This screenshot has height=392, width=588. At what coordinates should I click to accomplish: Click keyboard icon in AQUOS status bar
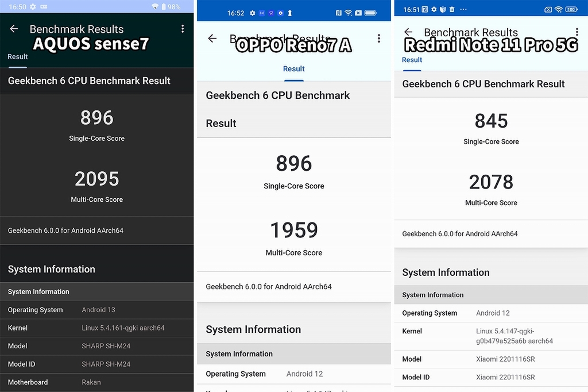[44, 7]
